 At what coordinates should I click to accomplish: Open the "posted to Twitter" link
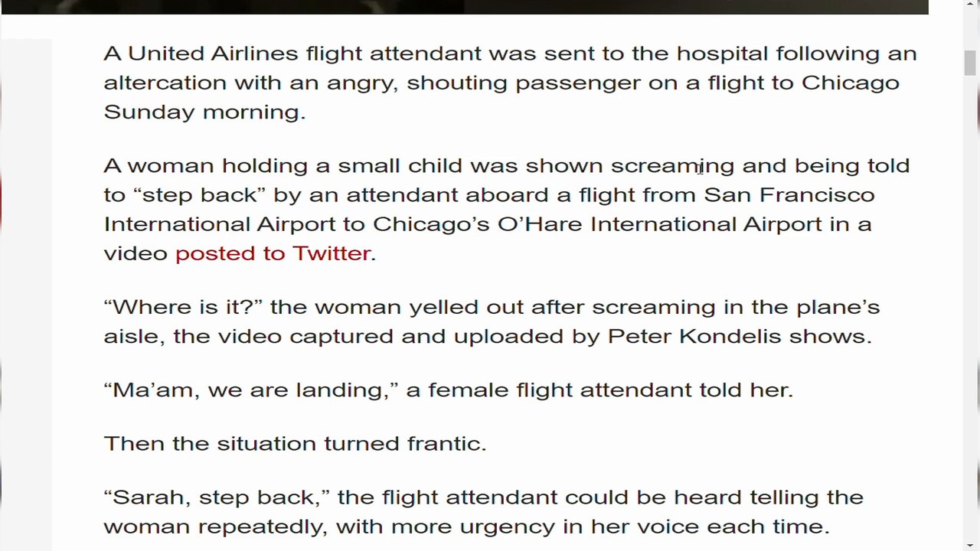[x=273, y=253]
